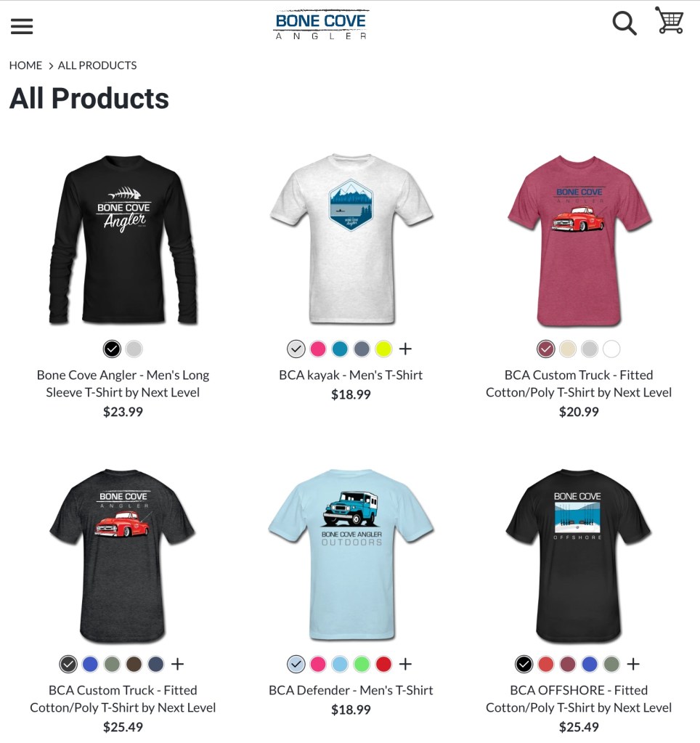This screenshot has width=700, height=743.
Task: Open BCA Defender - Men's T-Shirt link
Action: (x=351, y=691)
